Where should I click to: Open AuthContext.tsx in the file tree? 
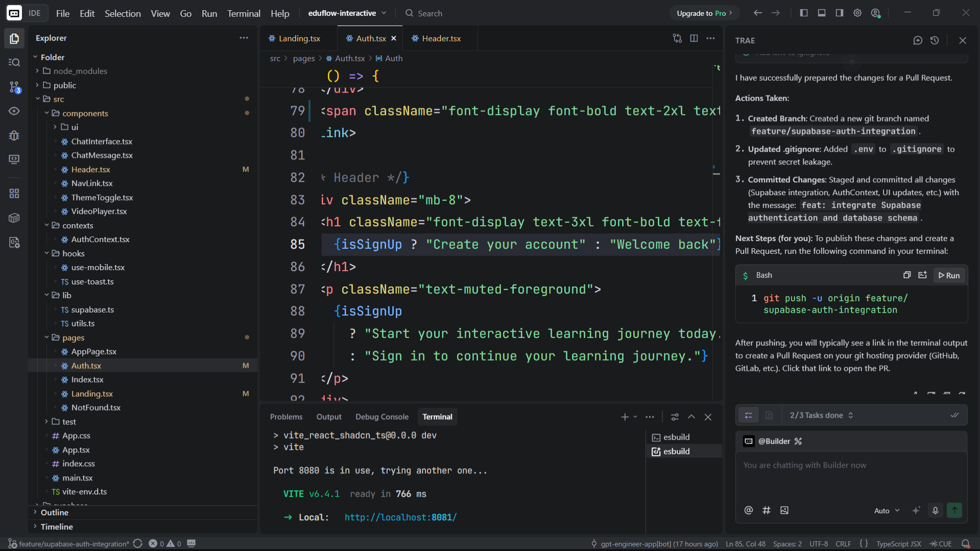pyautogui.click(x=100, y=239)
